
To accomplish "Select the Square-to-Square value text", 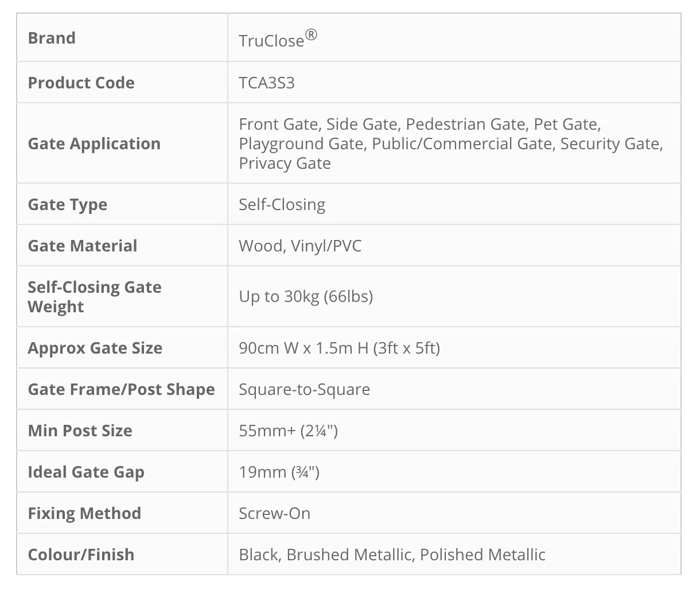I will click(304, 389).
